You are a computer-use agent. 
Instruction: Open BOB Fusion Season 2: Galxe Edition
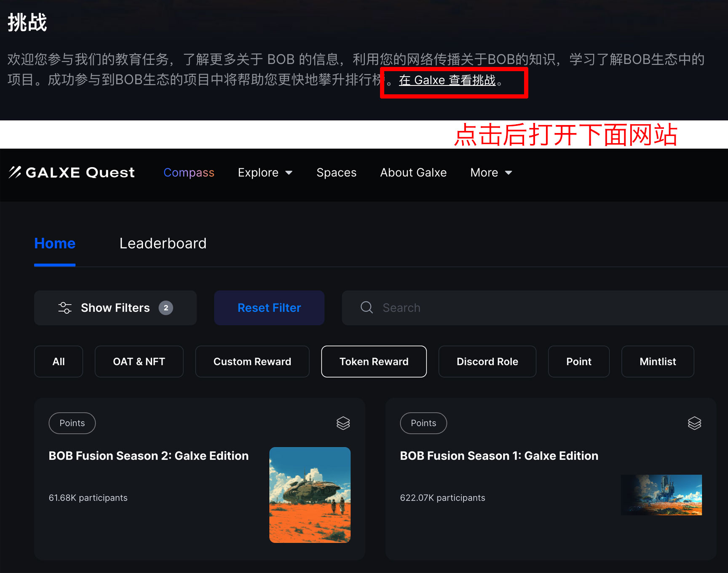(x=149, y=456)
